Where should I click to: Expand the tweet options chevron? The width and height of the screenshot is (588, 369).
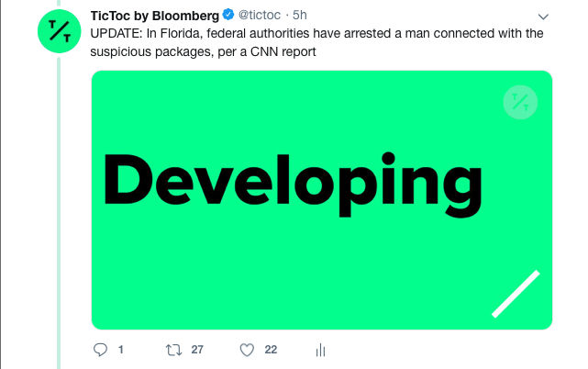point(543,17)
